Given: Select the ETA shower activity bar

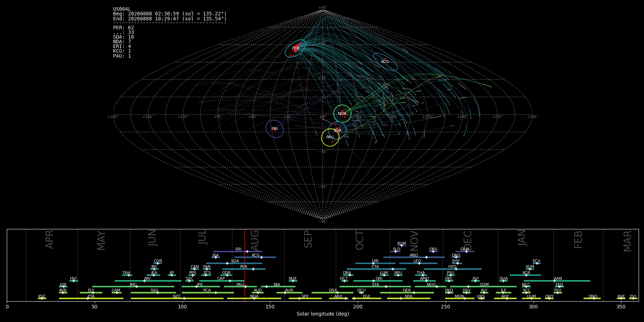Looking at the screenshot, I should [x=91, y=298].
